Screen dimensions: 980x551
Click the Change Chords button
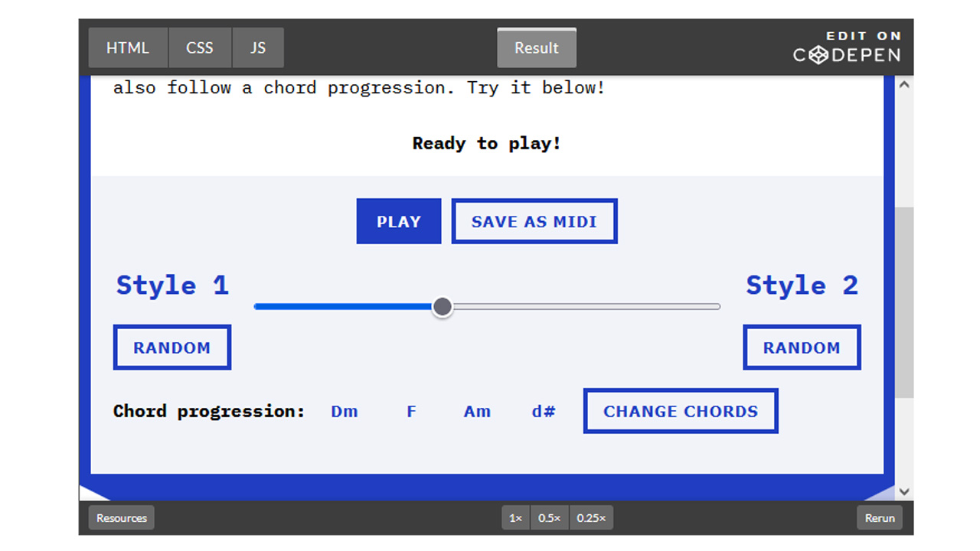click(681, 411)
